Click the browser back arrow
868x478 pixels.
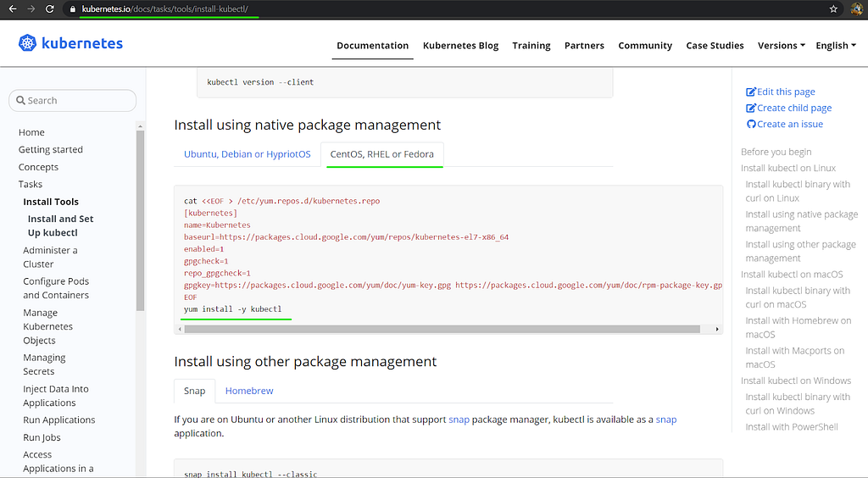[12, 8]
